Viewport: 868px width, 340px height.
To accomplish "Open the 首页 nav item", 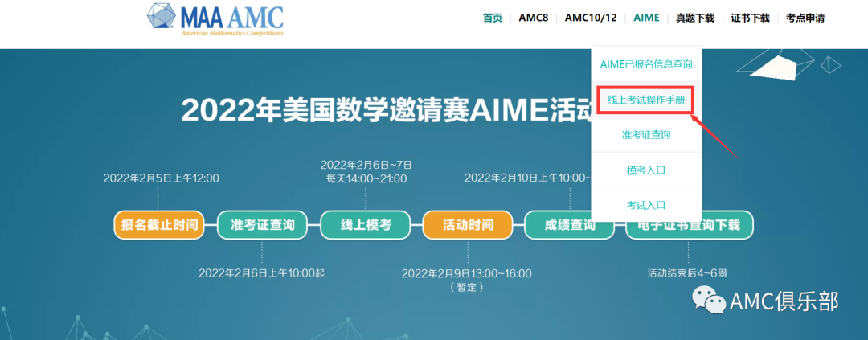I will [x=493, y=18].
